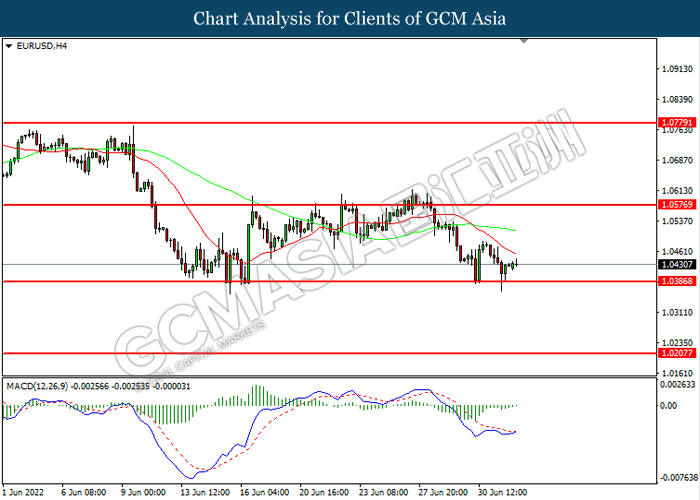Click the 27 Jun 20:00 time label
The image size is (700, 500).
pyautogui.click(x=443, y=492)
